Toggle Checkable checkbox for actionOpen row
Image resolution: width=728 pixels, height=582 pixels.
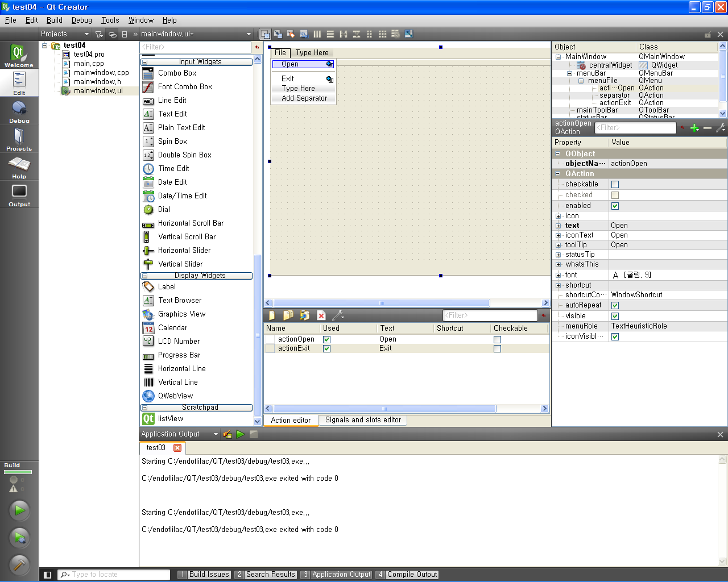[497, 339]
